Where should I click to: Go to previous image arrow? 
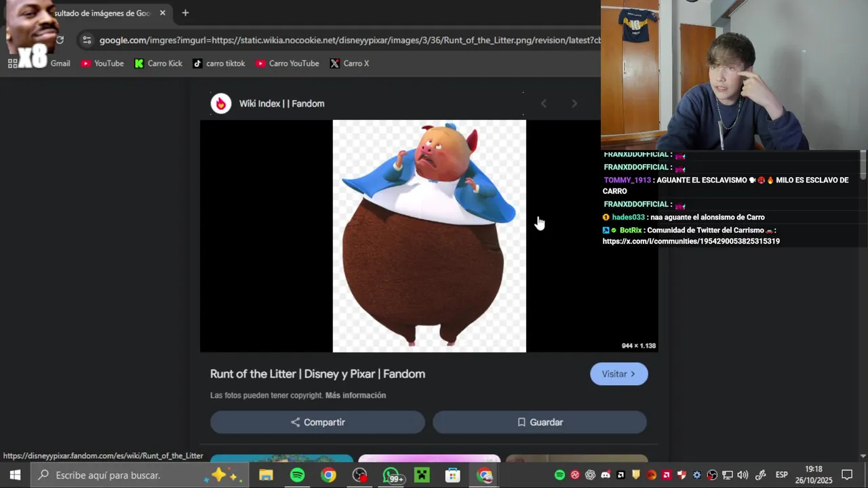click(x=543, y=104)
